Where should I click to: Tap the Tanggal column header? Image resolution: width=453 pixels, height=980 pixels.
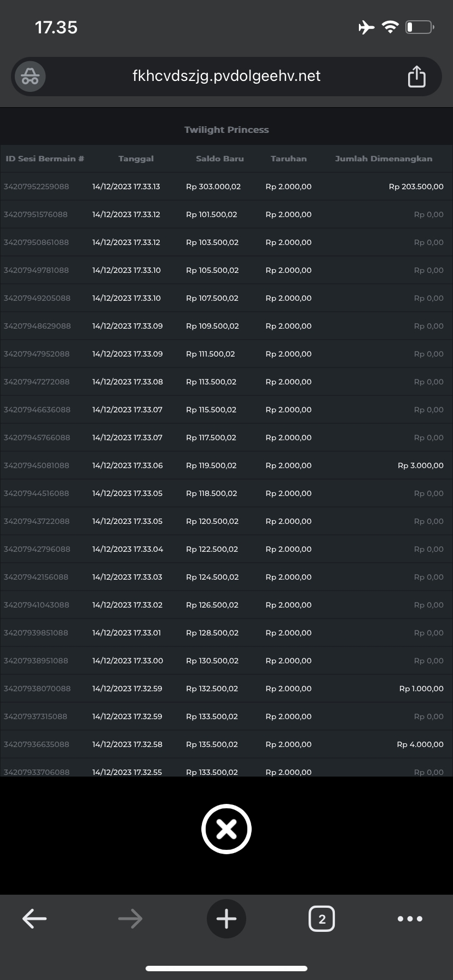(136, 159)
